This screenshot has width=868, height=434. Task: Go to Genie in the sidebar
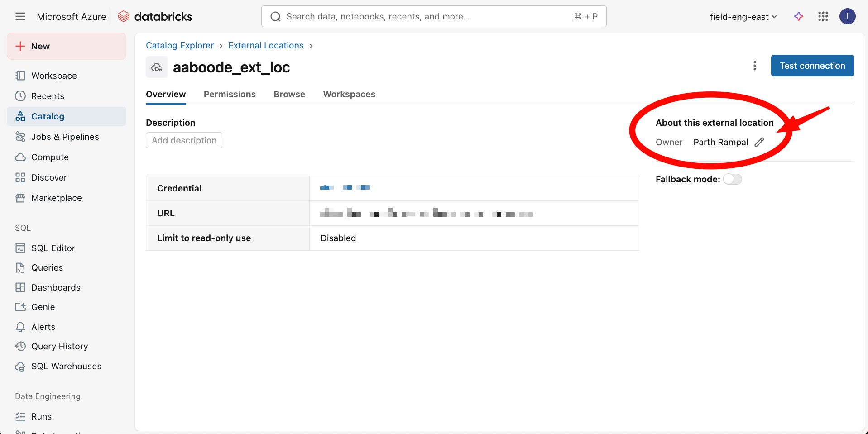(43, 307)
